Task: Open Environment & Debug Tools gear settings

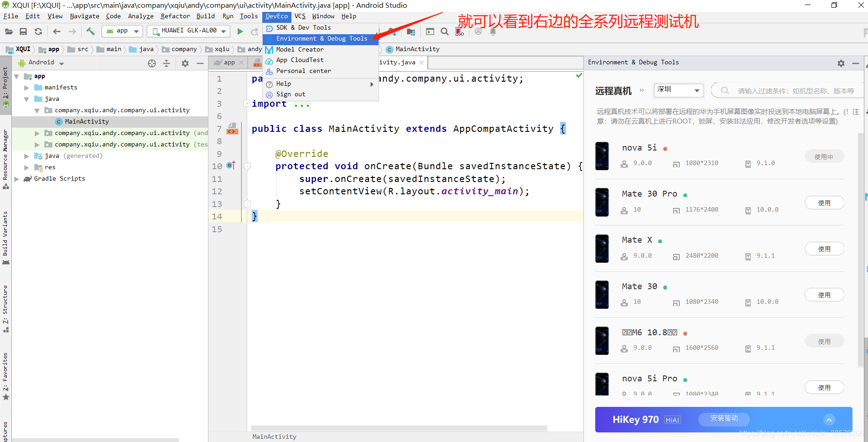Action: 841,63
